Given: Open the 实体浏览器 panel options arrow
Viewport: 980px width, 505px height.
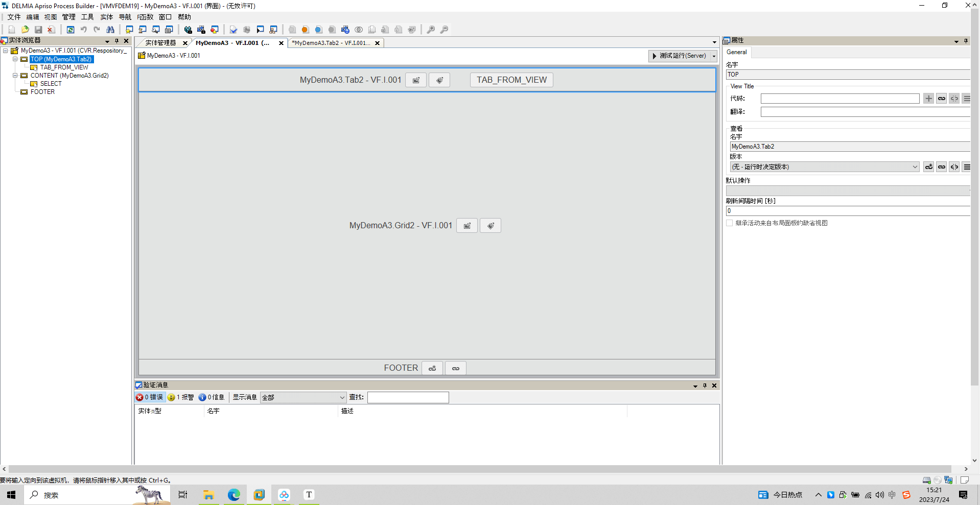Looking at the screenshot, I should click(107, 41).
